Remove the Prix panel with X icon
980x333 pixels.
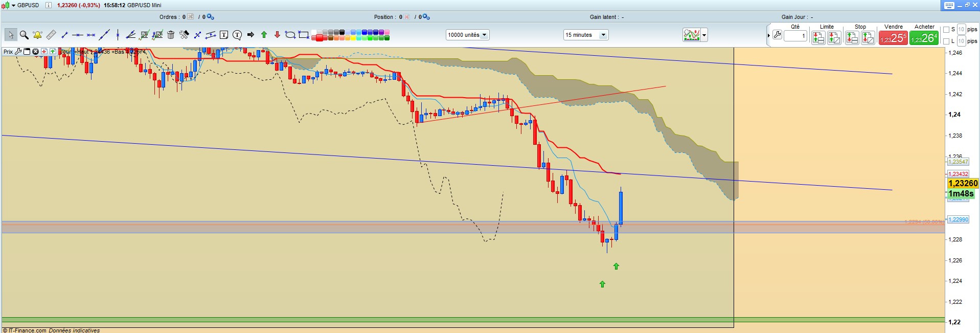(35, 51)
